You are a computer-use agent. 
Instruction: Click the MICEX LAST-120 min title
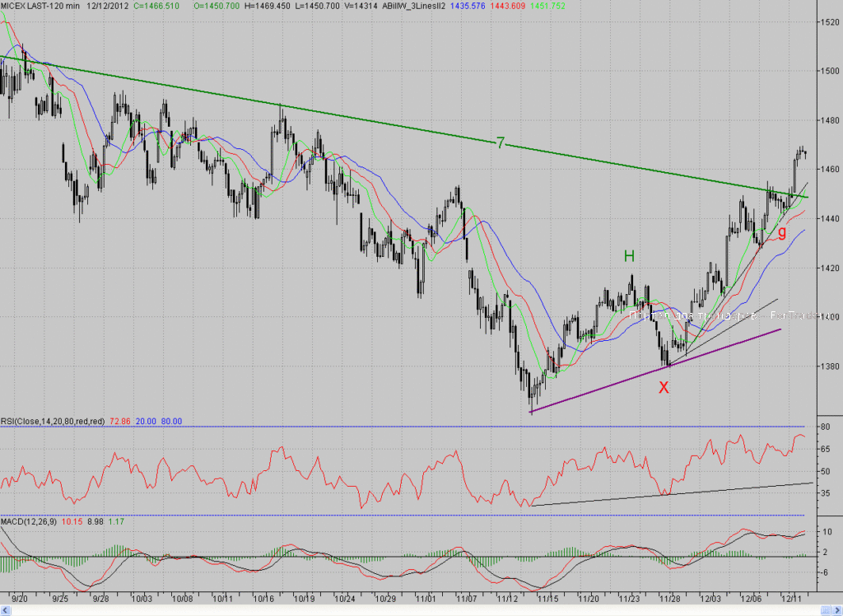(x=40, y=6)
